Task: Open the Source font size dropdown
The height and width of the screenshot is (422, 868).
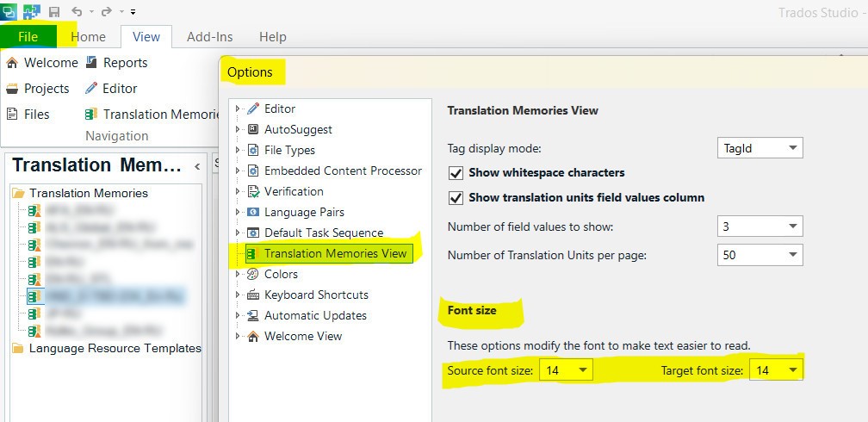Action: (x=567, y=370)
